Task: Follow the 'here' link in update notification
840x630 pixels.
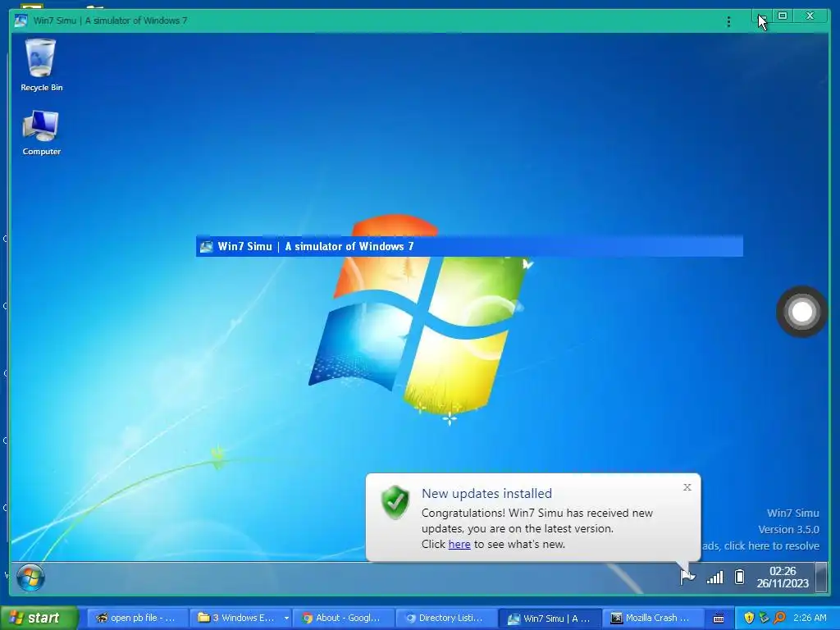Action: coord(459,545)
